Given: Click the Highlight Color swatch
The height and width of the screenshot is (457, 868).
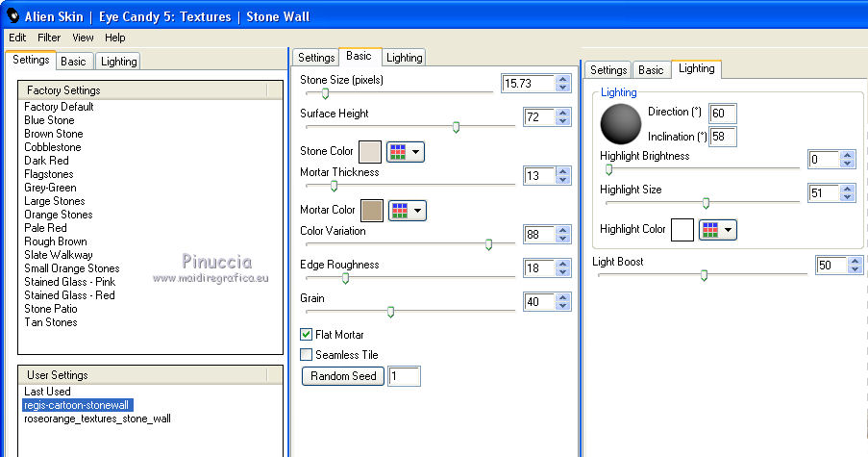Looking at the screenshot, I should point(682,230).
